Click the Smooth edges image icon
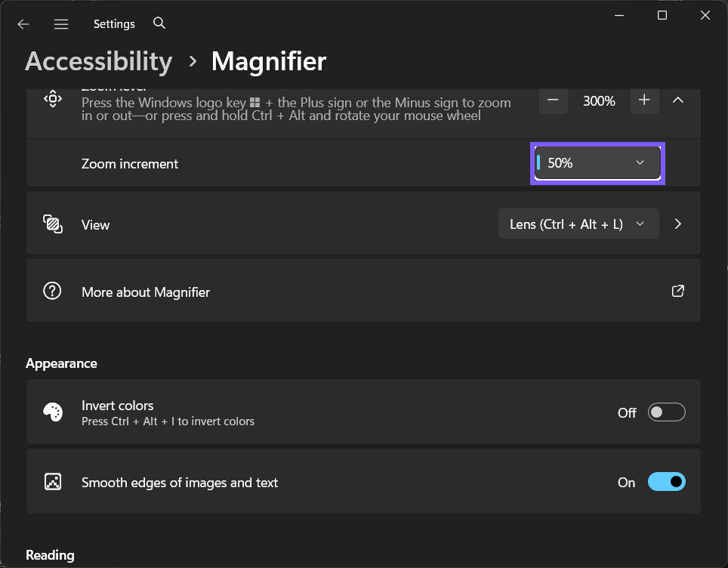 click(x=53, y=482)
